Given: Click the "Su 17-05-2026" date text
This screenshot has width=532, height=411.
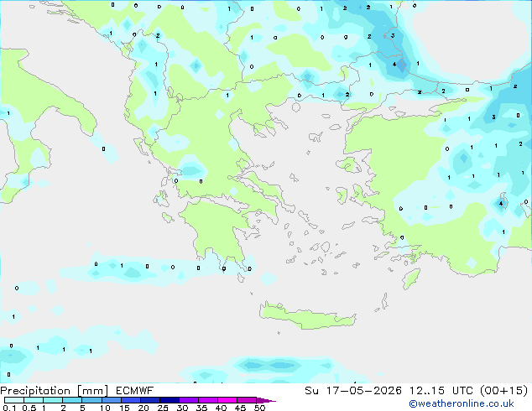Looking at the screenshot, I should [353, 391].
